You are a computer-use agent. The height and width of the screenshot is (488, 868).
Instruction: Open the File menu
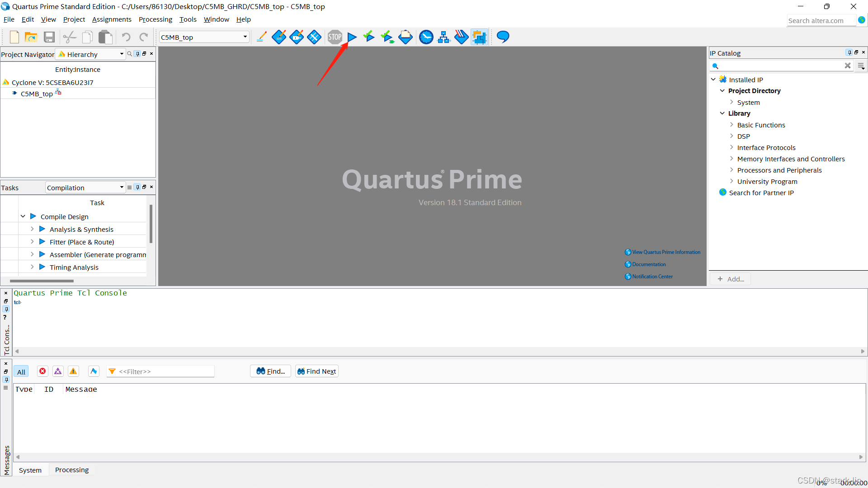[x=9, y=19]
